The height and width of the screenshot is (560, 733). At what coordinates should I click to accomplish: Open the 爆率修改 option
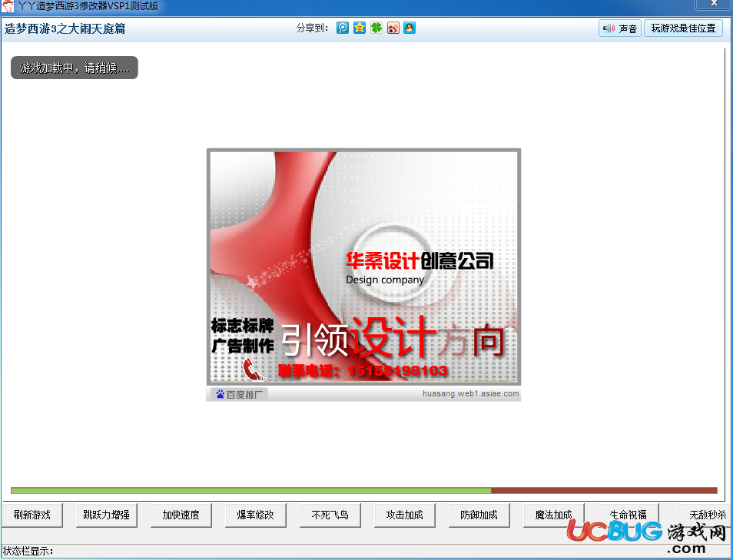[x=255, y=515]
